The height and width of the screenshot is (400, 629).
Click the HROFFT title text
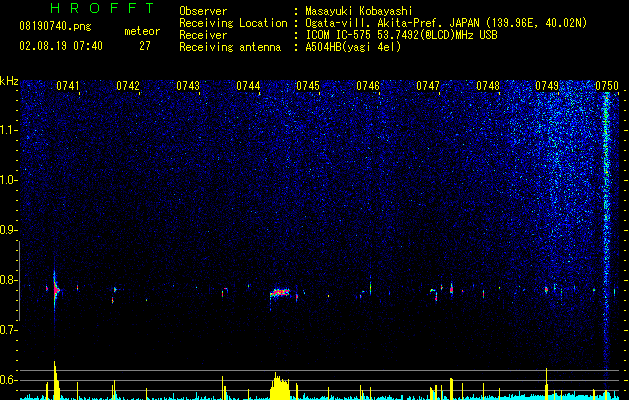(x=102, y=8)
